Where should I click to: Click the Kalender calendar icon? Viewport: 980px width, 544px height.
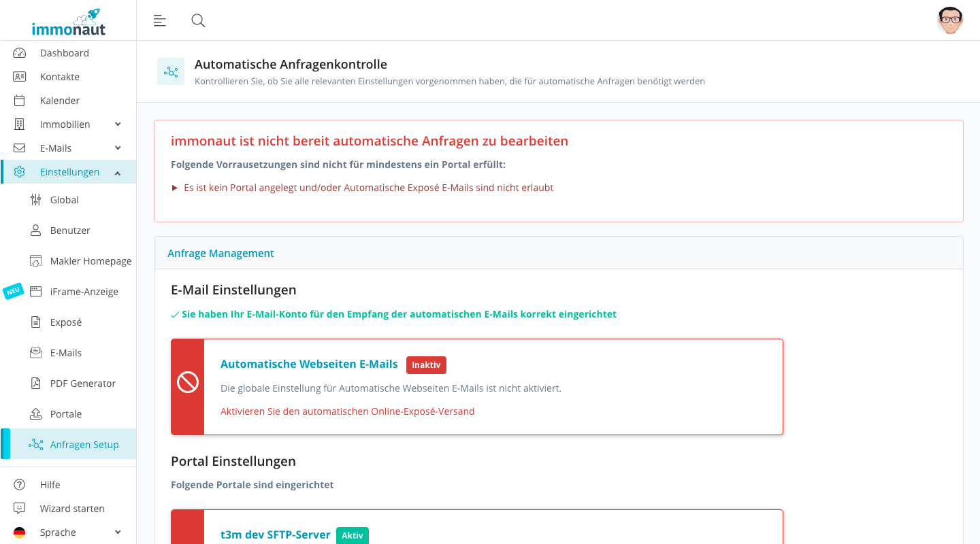19,101
